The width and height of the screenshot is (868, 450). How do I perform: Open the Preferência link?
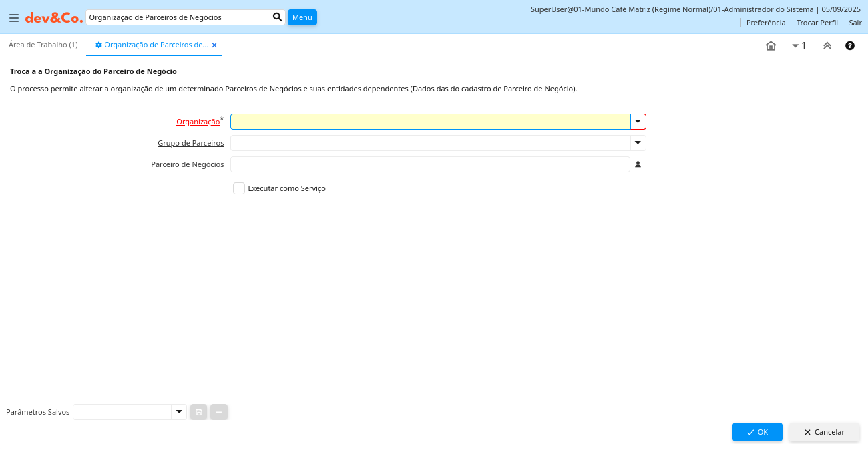click(x=766, y=23)
